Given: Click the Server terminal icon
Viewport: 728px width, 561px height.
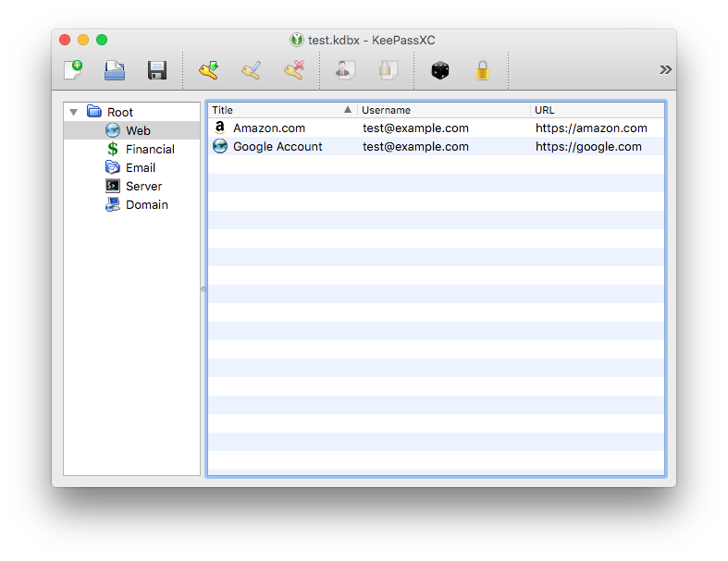Looking at the screenshot, I should coord(112,186).
